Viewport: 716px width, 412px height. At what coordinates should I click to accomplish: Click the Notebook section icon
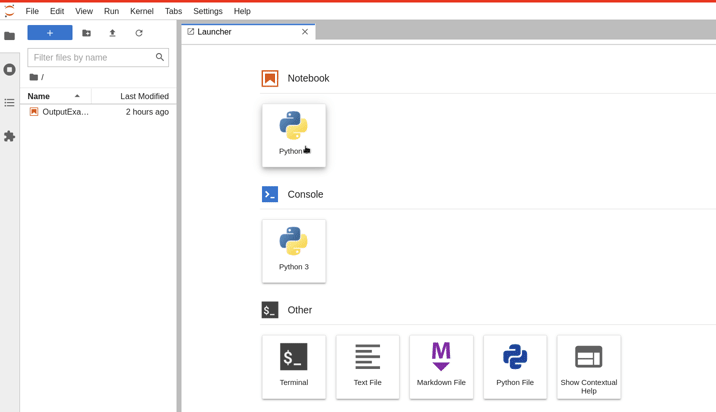[x=270, y=79]
